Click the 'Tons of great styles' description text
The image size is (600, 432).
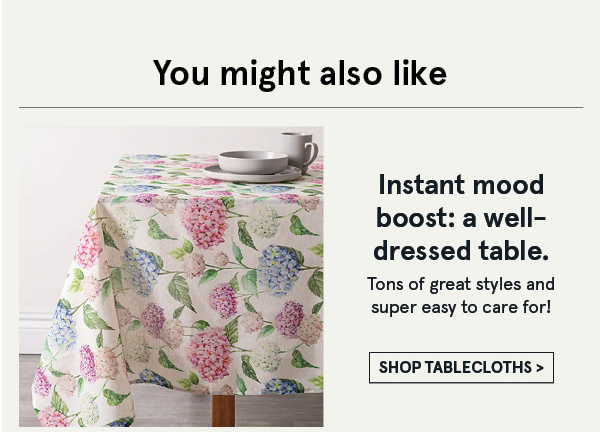[461, 296]
